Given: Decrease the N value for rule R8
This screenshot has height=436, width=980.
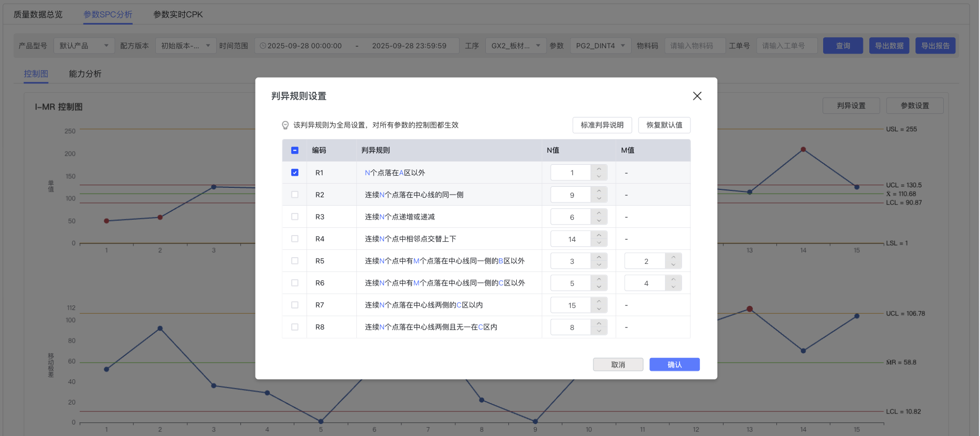Looking at the screenshot, I should tap(599, 331).
